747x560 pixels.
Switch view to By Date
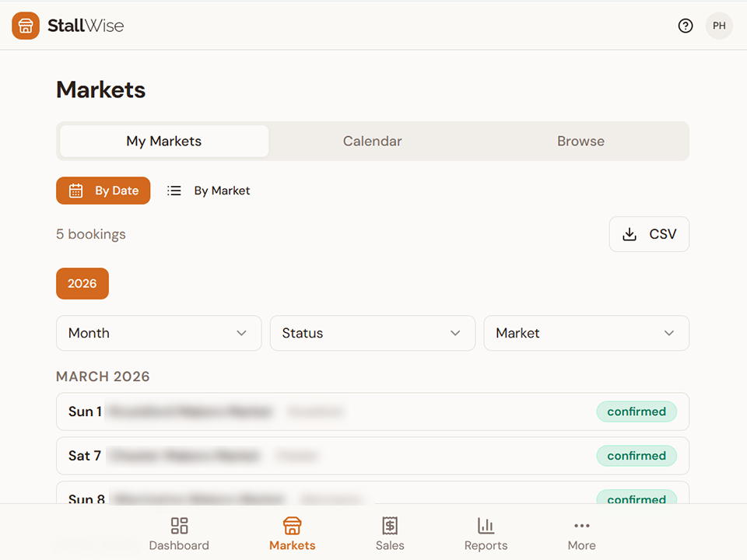[103, 191]
